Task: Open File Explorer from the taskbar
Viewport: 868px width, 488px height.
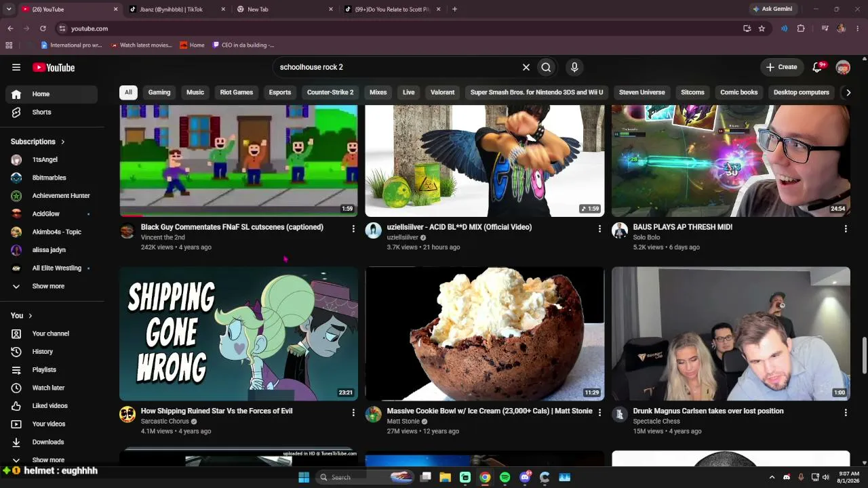Action: [x=446, y=477]
